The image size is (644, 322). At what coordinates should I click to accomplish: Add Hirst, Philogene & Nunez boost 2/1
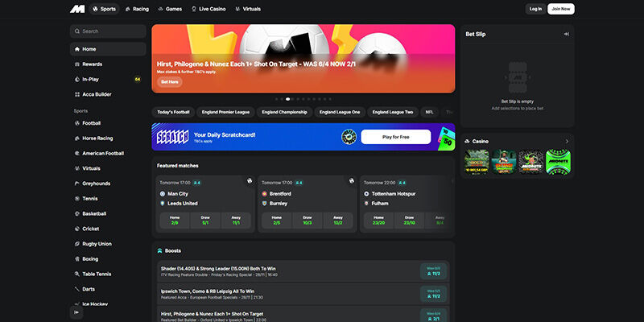(433, 316)
